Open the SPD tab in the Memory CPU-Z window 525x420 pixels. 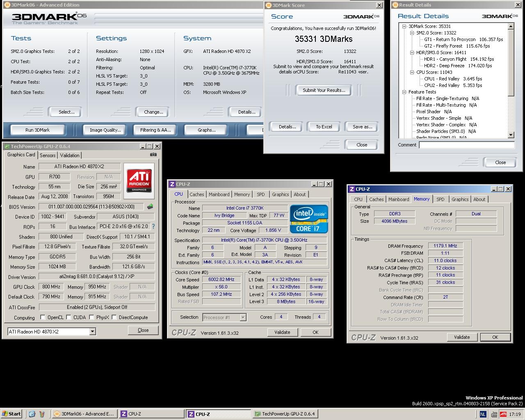(440, 199)
